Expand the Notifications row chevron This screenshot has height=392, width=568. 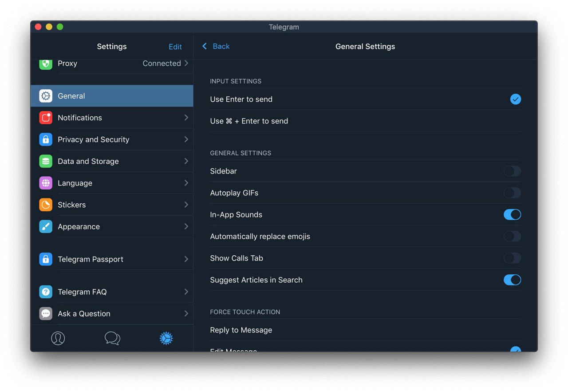(186, 118)
